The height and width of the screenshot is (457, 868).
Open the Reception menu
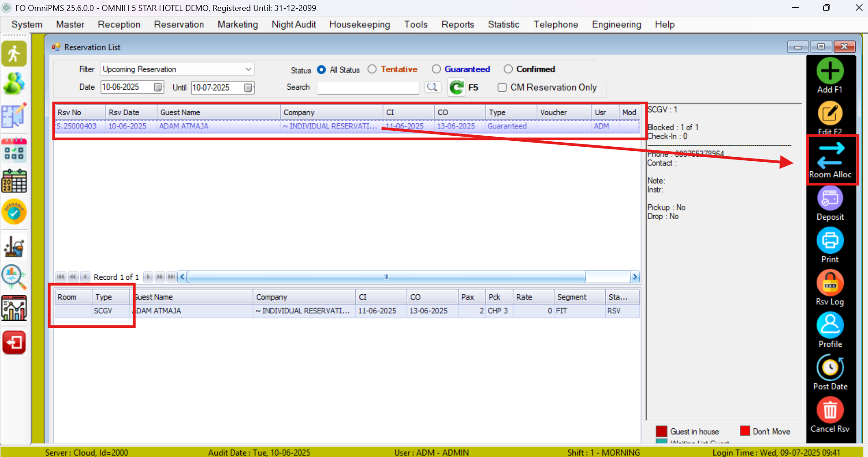pos(119,25)
